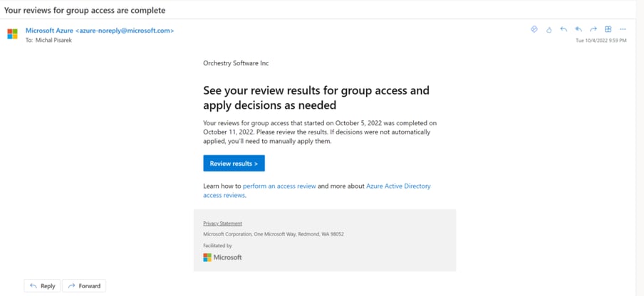
Task: Click the Forward button below the message
Action: (84, 286)
